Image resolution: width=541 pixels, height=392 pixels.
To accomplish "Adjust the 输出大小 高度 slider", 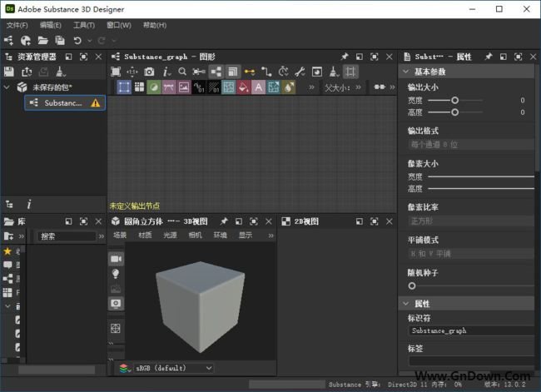I will (455, 112).
